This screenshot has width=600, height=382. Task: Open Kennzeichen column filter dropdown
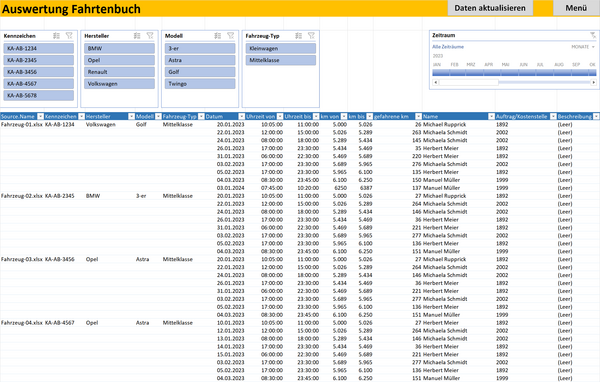[81, 116]
